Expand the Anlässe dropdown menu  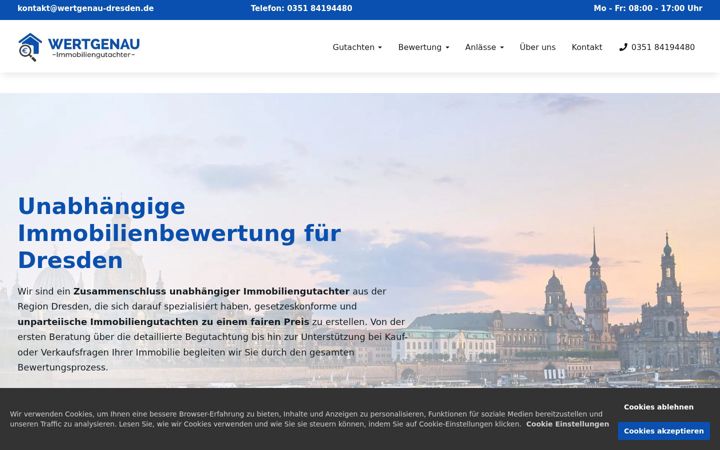[484, 47]
